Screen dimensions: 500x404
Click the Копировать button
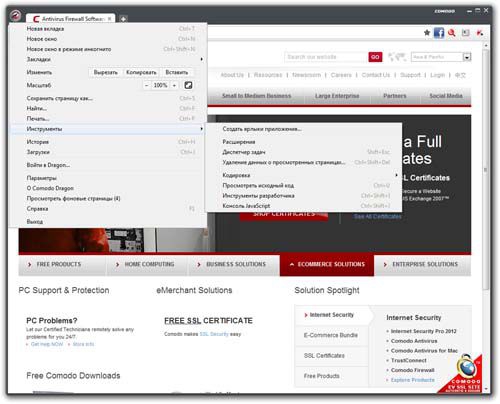click(141, 72)
